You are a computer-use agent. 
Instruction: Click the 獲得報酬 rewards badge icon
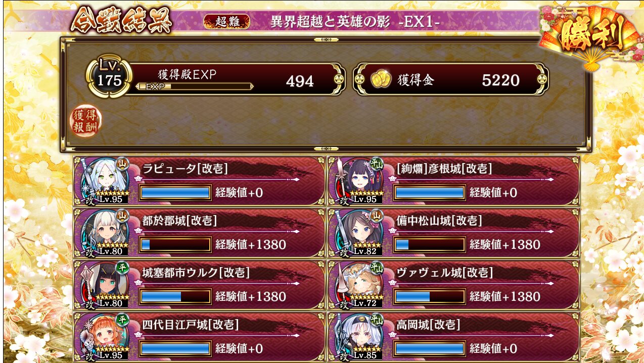(x=85, y=121)
